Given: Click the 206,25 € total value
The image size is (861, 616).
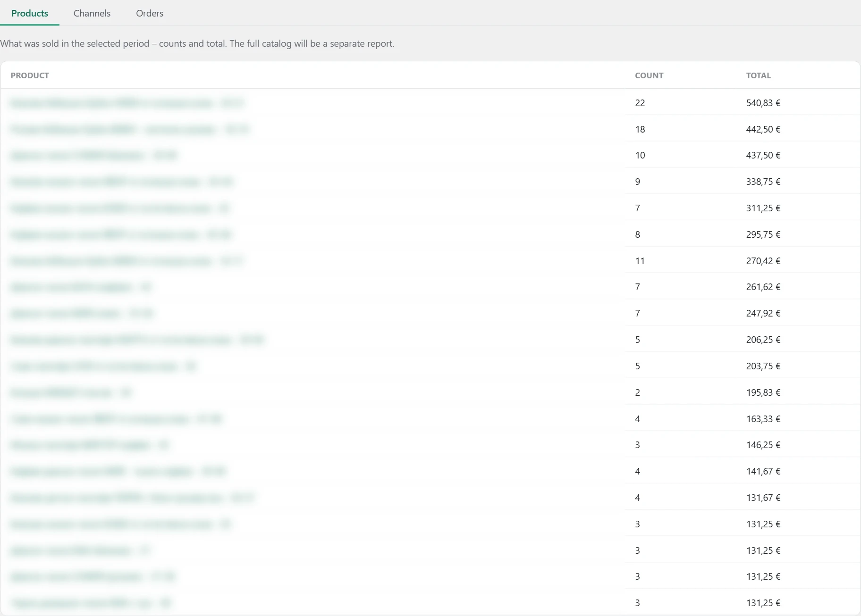Looking at the screenshot, I should (763, 340).
